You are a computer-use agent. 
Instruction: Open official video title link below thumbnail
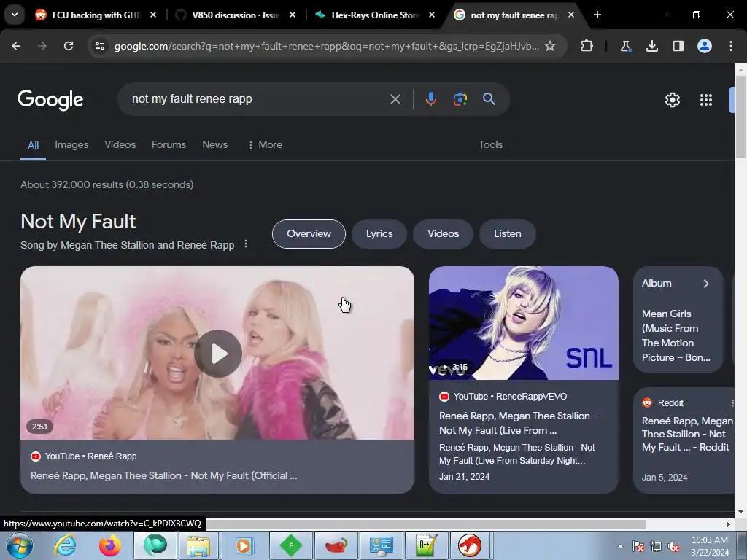click(x=164, y=475)
